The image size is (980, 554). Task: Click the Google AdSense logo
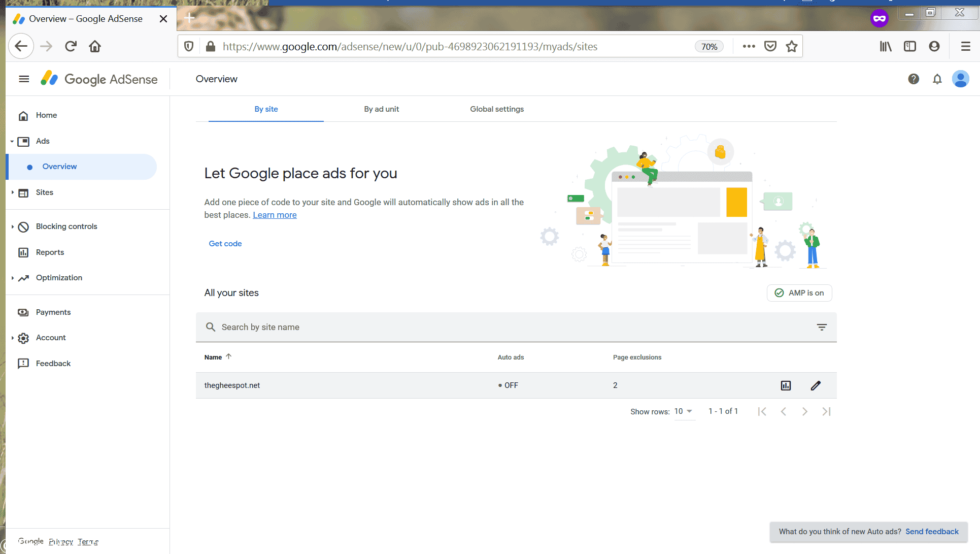tap(99, 79)
